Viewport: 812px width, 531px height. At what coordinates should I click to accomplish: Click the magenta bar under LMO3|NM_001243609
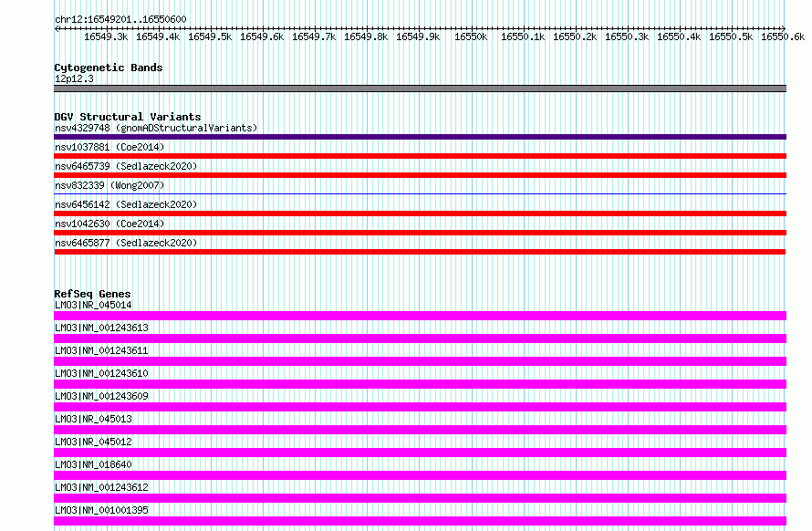pyautogui.click(x=420, y=407)
